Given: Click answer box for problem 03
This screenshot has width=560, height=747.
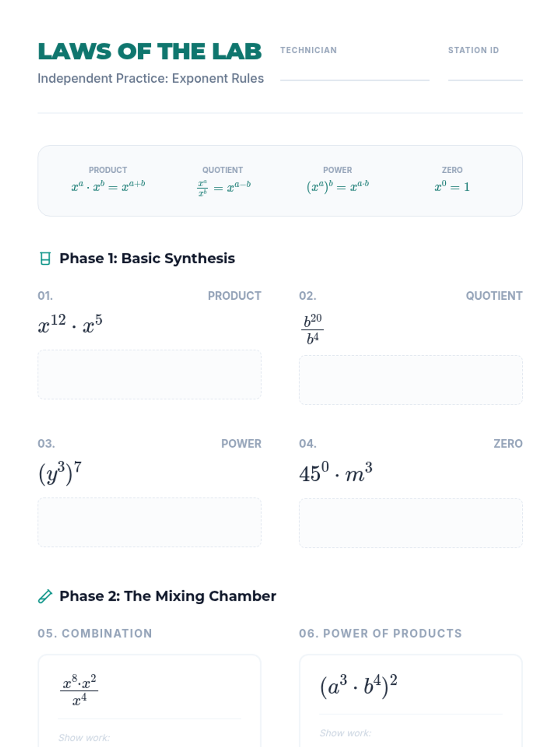Looking at the screenshot, I should [149, 522].
